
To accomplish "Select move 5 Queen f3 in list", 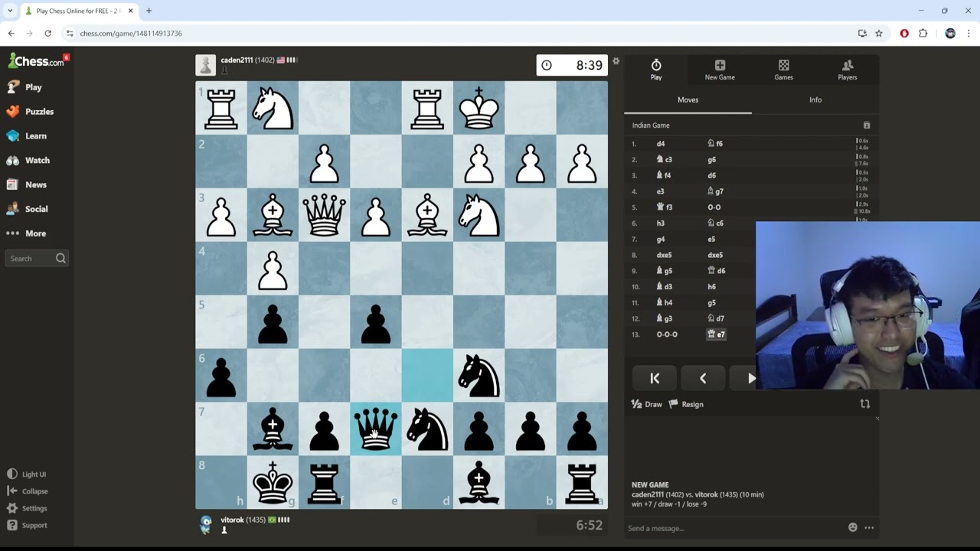I will [665, 207].
